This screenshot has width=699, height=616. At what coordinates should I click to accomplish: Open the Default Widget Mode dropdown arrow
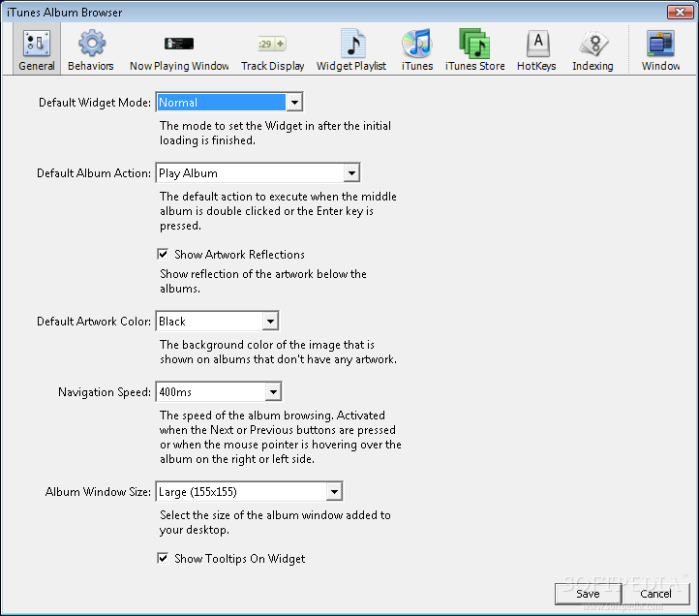pos(293,102)
